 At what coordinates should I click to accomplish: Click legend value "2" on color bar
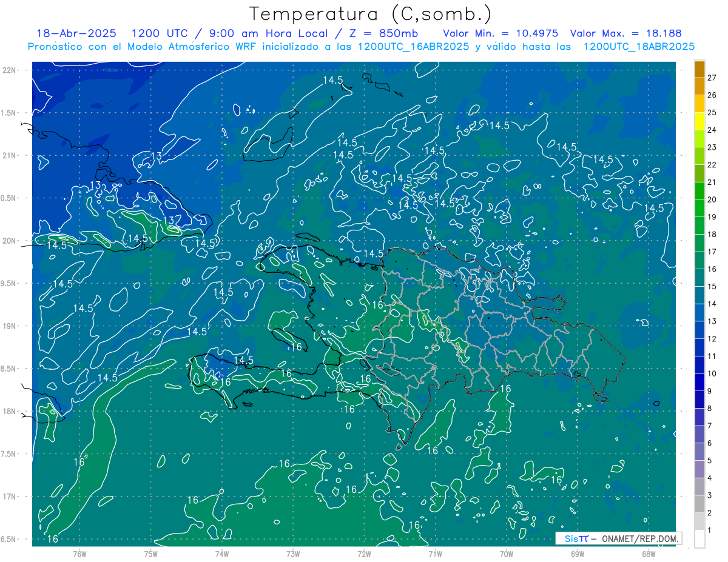(x=710, y=513)
